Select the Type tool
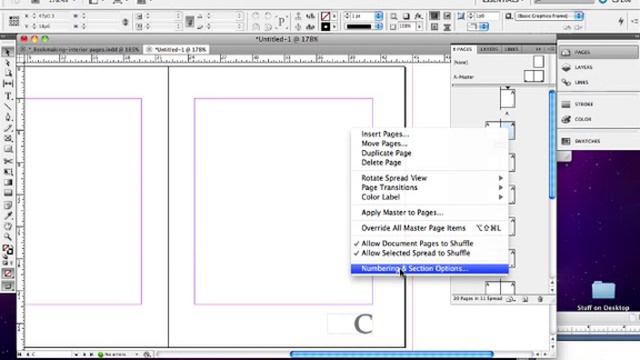This screenshot has width=640, height=360. pos(7,96)
